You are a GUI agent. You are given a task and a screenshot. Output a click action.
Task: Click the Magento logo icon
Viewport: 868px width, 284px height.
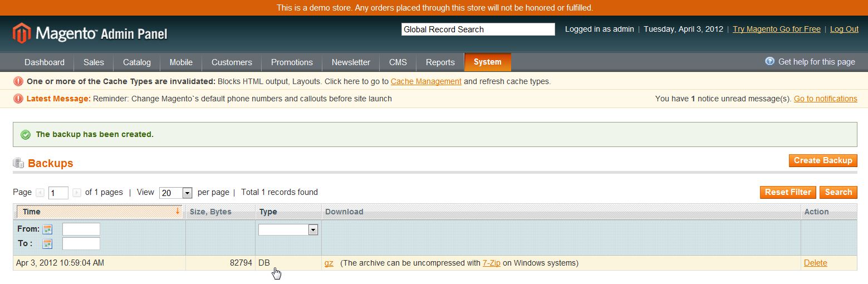[21, 33]
